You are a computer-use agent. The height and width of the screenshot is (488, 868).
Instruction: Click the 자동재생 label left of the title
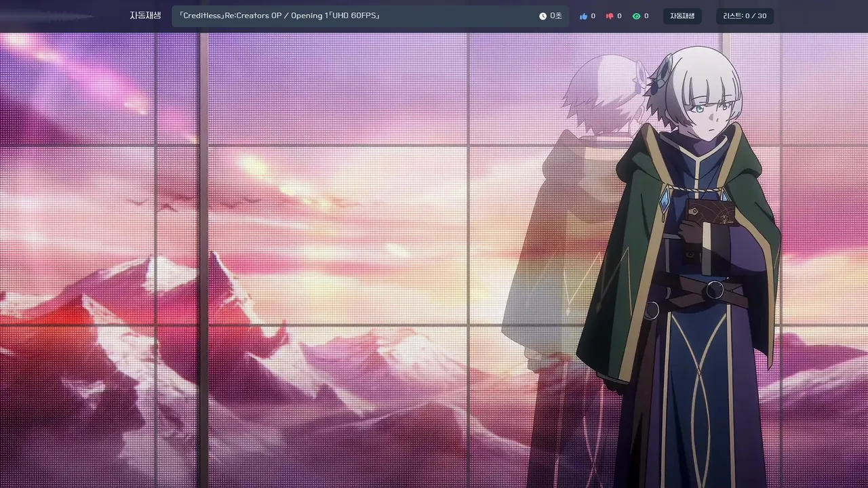[145, 16]
